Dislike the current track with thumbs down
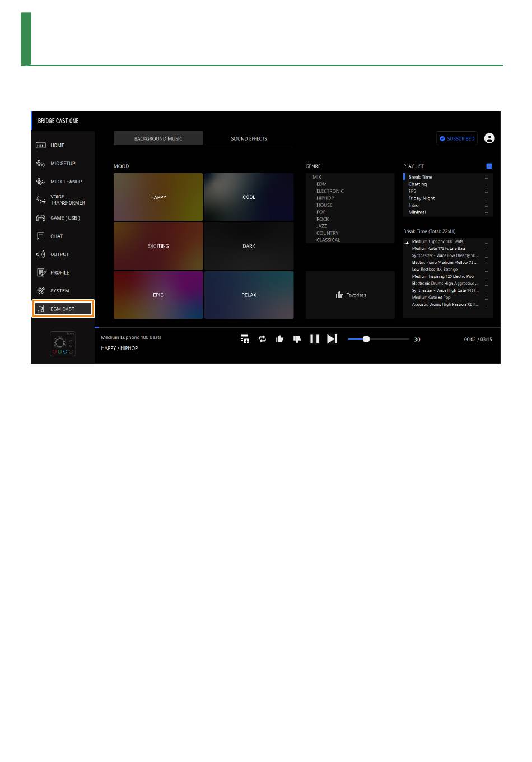The image size is (532, 762). tap(297, 339)
